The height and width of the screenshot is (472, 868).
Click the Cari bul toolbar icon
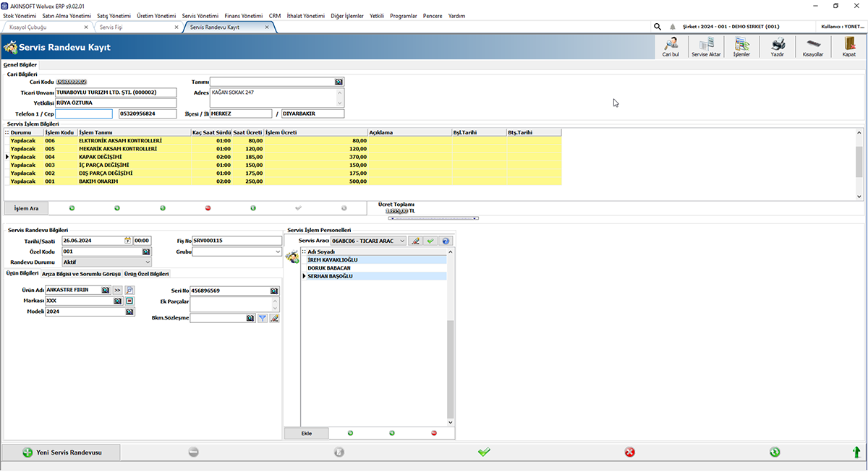pos(671,45)
